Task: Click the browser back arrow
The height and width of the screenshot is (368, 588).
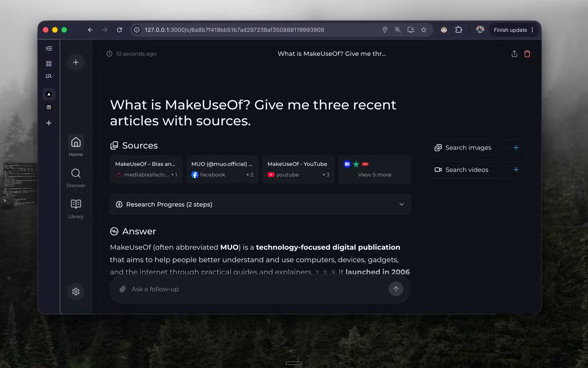Action: [x=90, y=30]
